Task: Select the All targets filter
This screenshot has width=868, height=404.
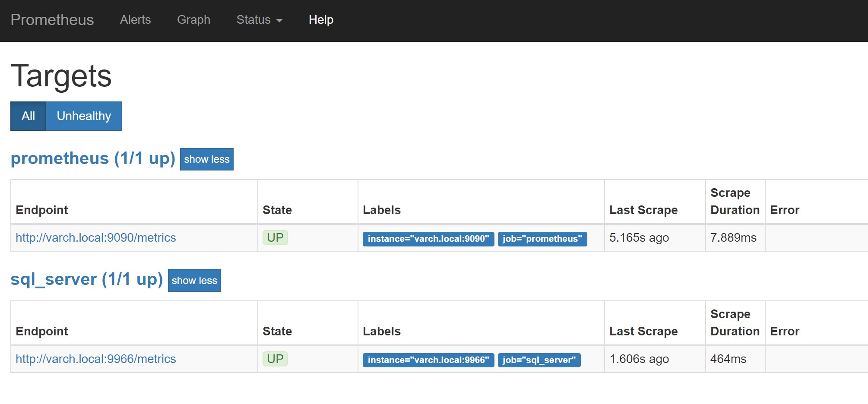Action: coord(29,116)
